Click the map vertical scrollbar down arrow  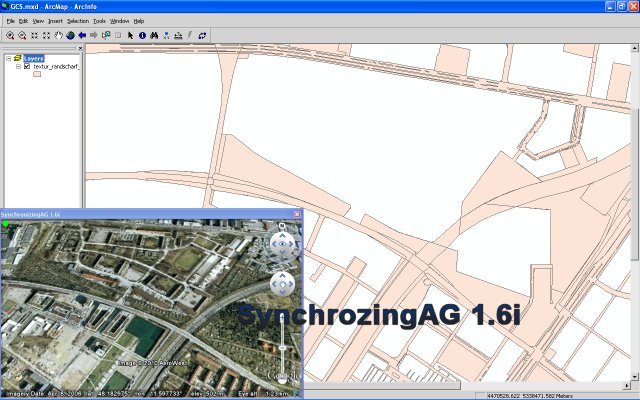pyautogui.click(x=635, y=377)
